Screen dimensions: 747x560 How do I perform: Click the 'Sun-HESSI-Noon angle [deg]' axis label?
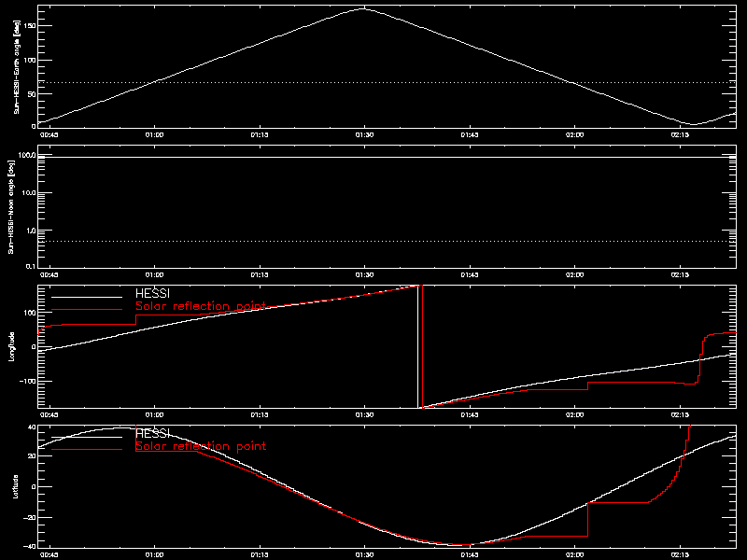(11, 206)
